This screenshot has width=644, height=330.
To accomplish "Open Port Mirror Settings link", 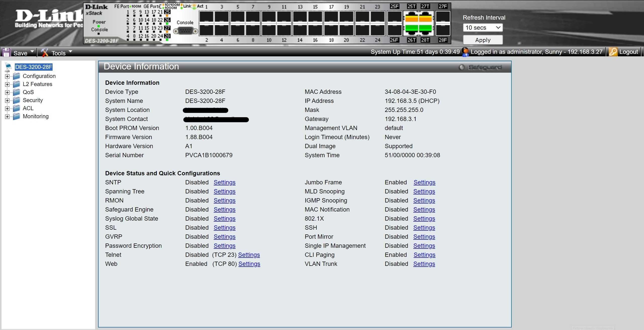I will pos(424,237).
